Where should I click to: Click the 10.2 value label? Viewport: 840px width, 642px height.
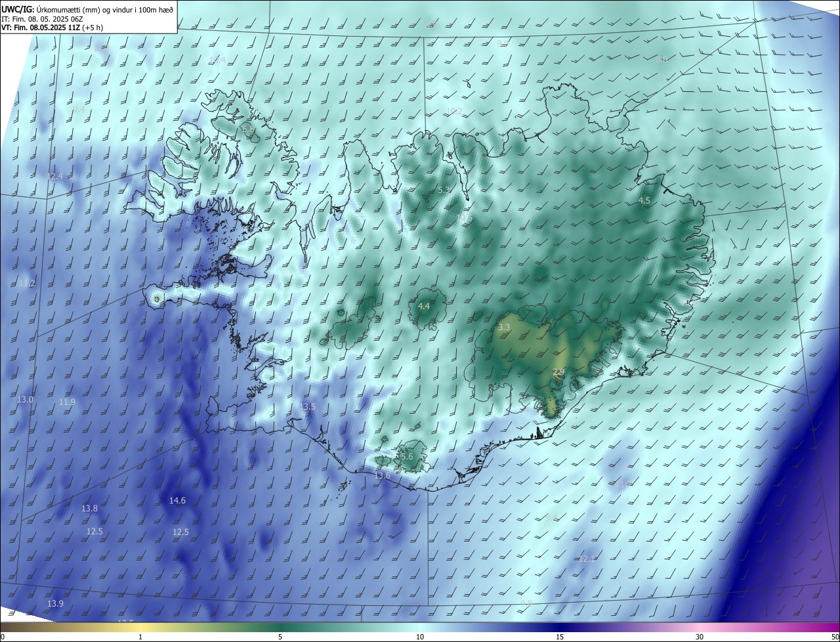(454, 112)
